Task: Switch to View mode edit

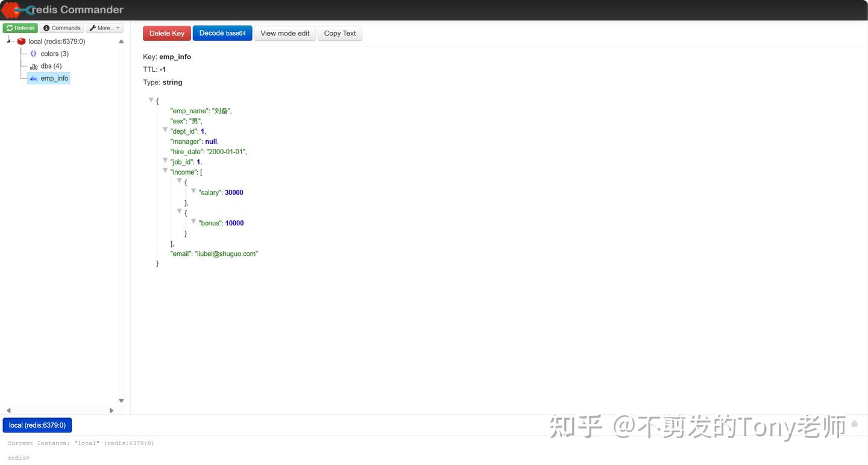Action: click(284, 33)
